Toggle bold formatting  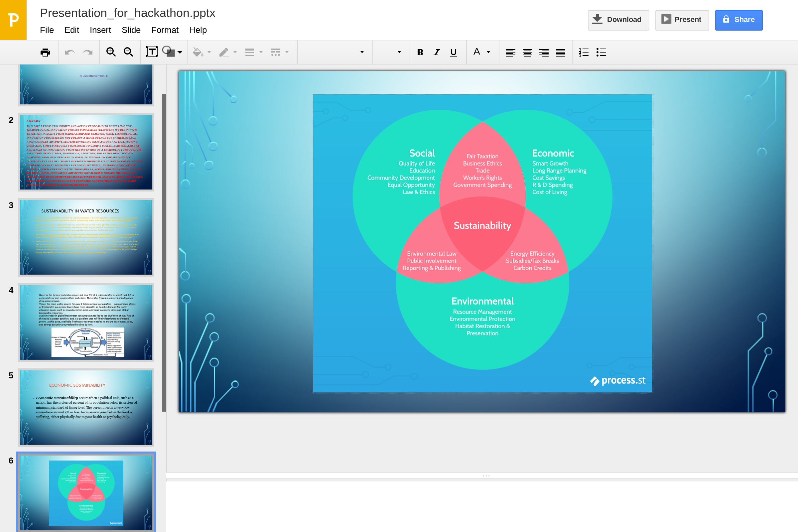pyautogui.click(x=420, y=52)
